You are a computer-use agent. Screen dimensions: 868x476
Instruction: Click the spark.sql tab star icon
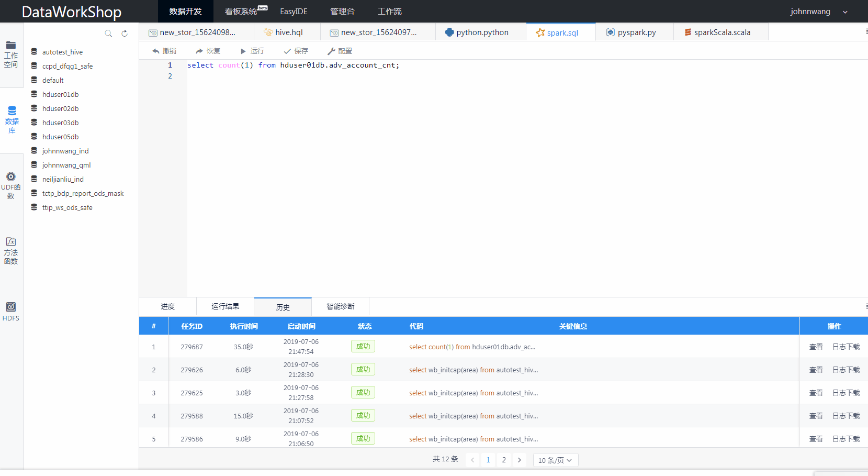[x=540, y=32]
